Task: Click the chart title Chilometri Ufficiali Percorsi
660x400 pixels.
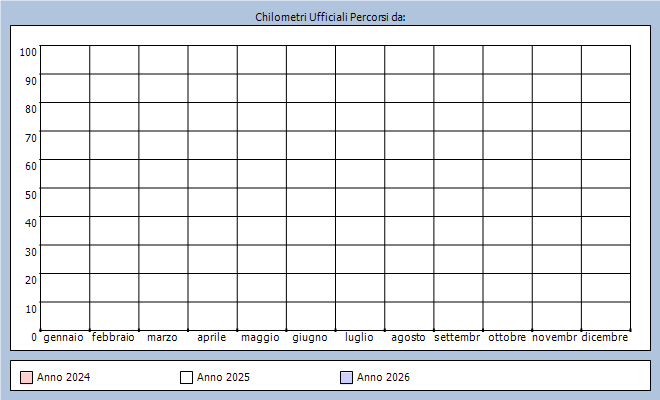Action: coord(330,17)
